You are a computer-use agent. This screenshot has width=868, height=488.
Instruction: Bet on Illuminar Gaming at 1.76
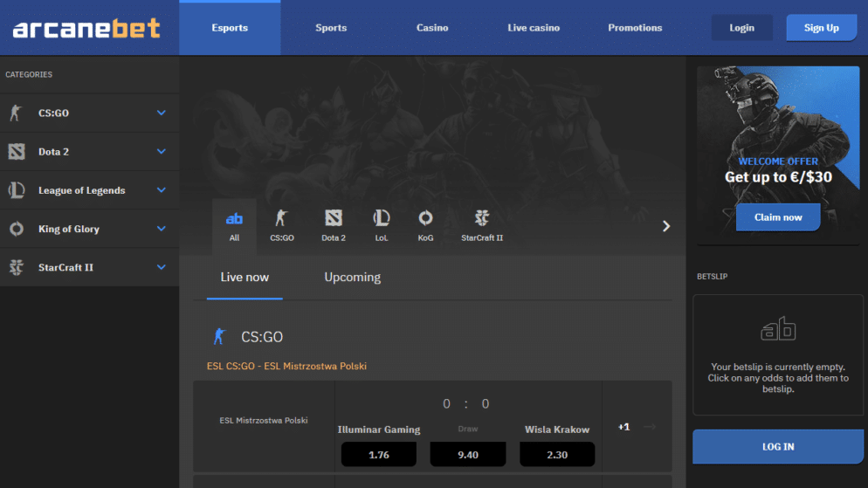coord(379,454)
